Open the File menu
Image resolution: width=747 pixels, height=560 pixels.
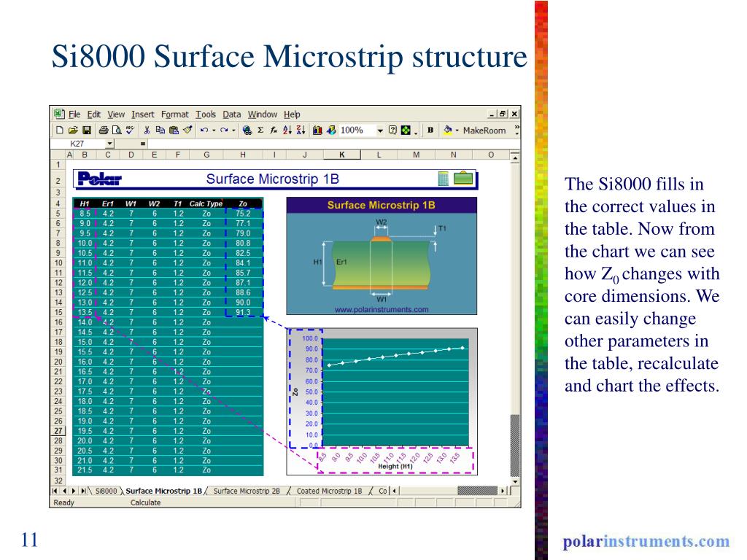[x=74, y=114]
